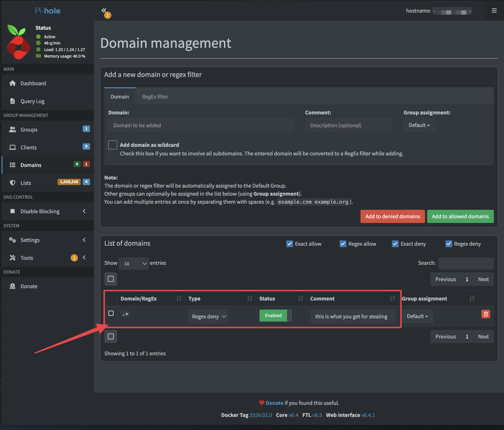504x430 pixels.
Task: Uncheck the Regex deny filter checkbox
Action: (448, 244)
